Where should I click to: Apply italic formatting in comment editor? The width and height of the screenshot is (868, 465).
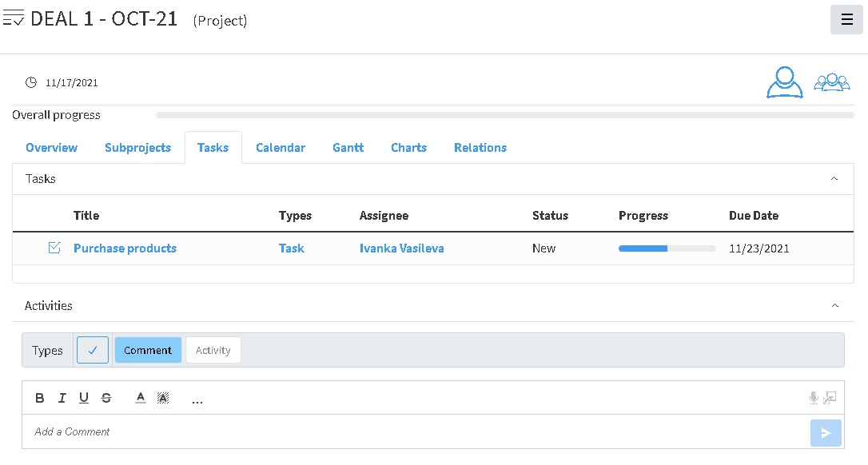click(x=62, y=398)
